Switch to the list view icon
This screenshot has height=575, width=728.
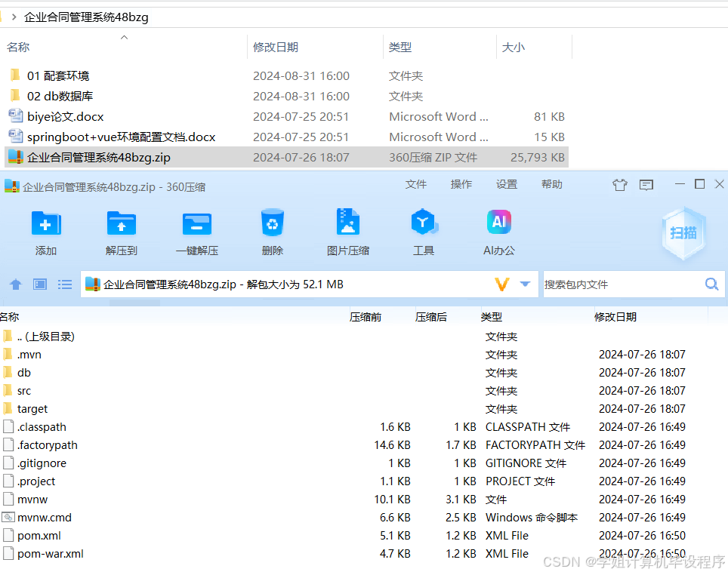pos(64,284)
